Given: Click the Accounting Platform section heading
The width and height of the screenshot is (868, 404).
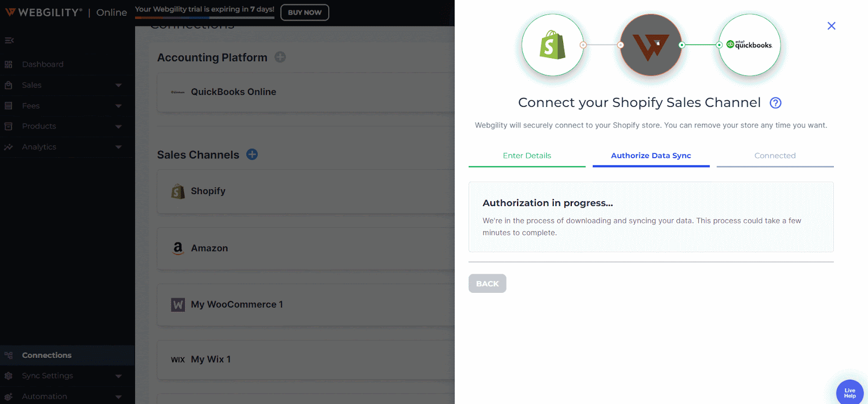Looking at the screenshot, I should click(212, 57).
